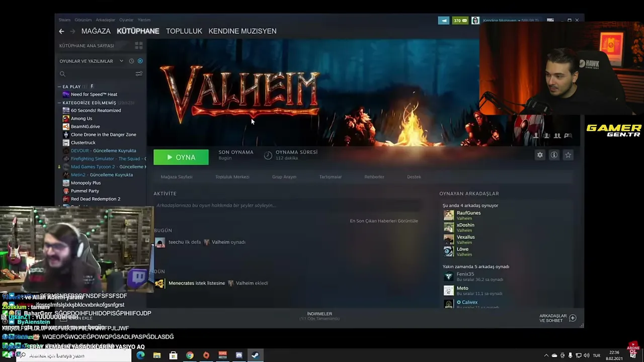The width and height of the screenshot is (644, 362).
Task: Show Valheim game info icon
Action: 554,155
